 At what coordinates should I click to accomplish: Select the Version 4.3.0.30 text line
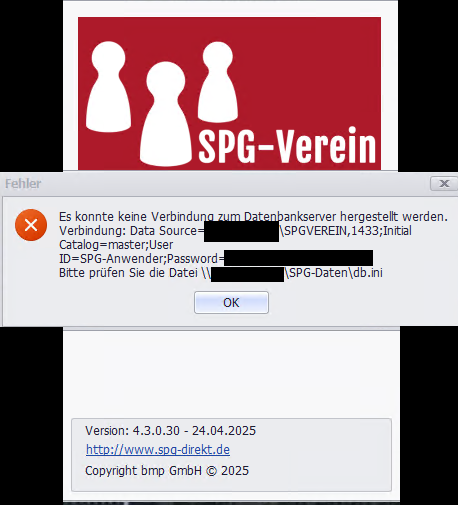click(170, 431)
